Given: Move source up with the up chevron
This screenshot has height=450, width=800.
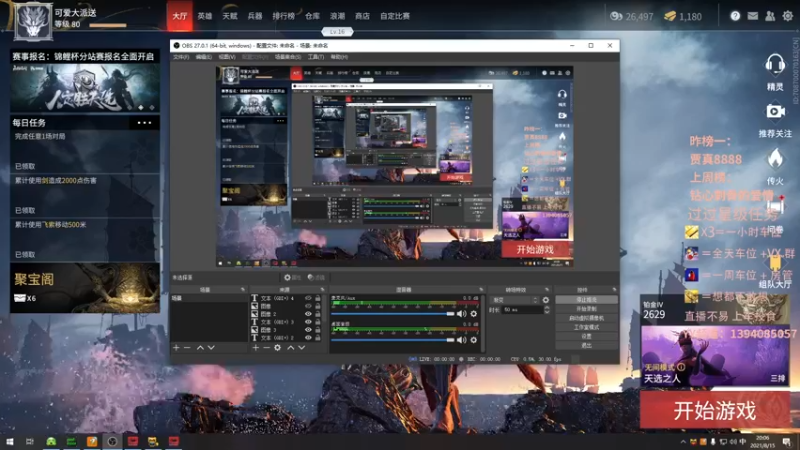Looking at the screenshot, I should click(x=290, y=347).
